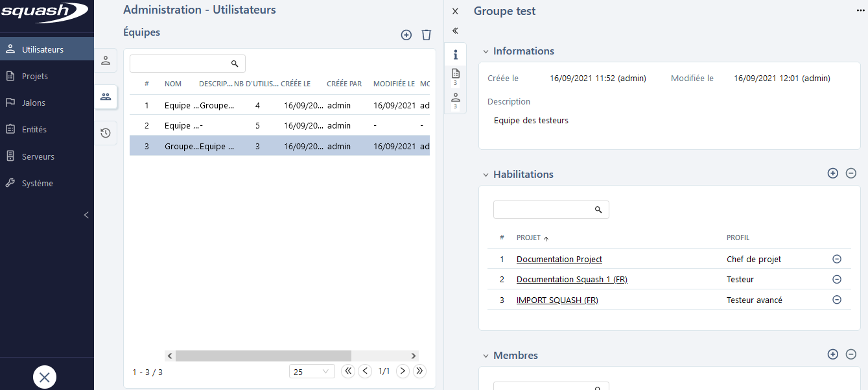
Task: Click the teams search field
Action: pos(182,63)
